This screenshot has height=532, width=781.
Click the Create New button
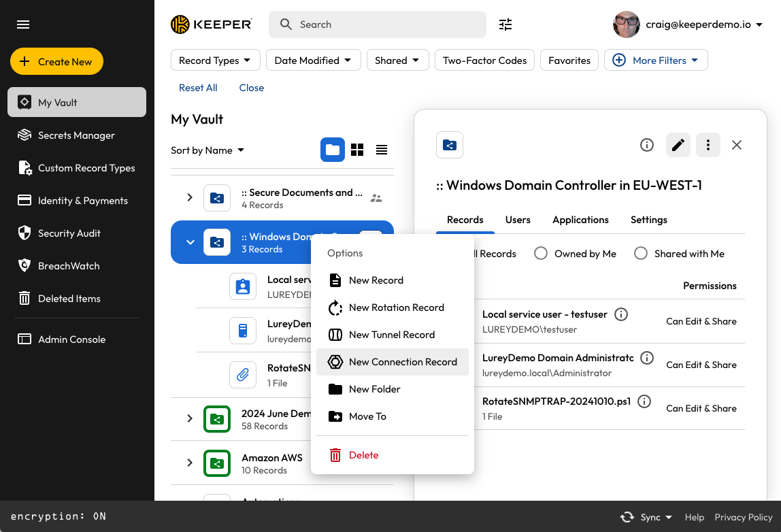(x=56, y=61)
